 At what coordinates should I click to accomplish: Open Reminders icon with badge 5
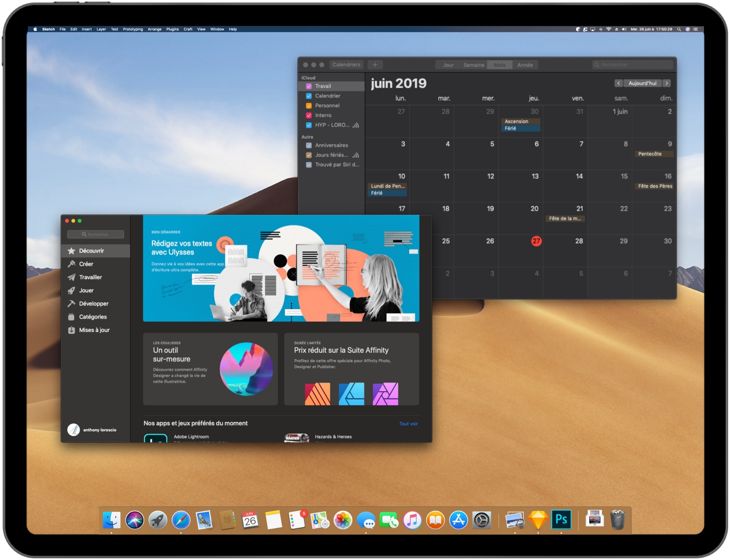[x=297, y=520]
